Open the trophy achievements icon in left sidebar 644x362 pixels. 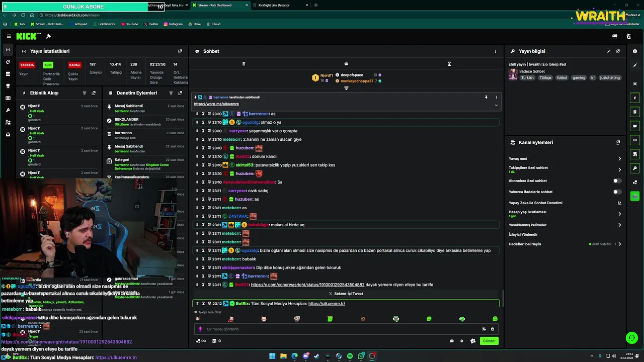tap(8, 86)
